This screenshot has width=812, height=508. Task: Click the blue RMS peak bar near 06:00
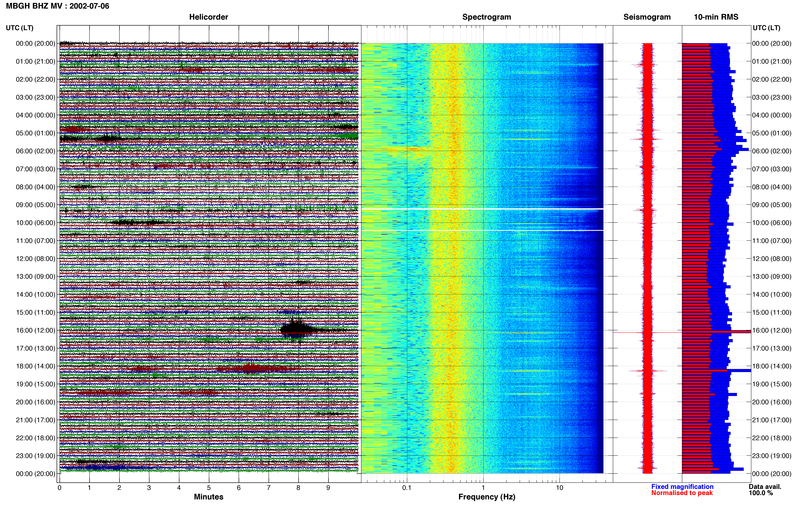tap(715, 149)
